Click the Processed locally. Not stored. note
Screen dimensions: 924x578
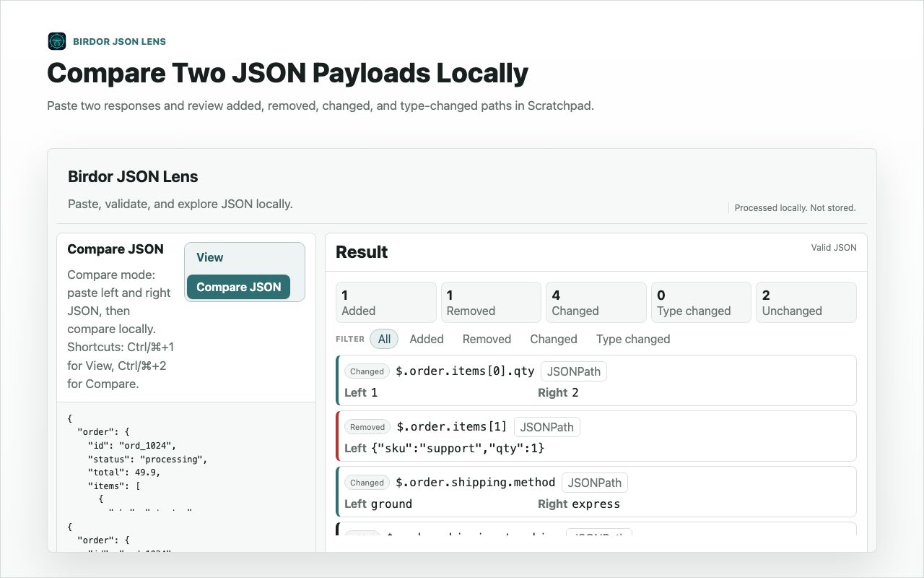click(795, 208)
